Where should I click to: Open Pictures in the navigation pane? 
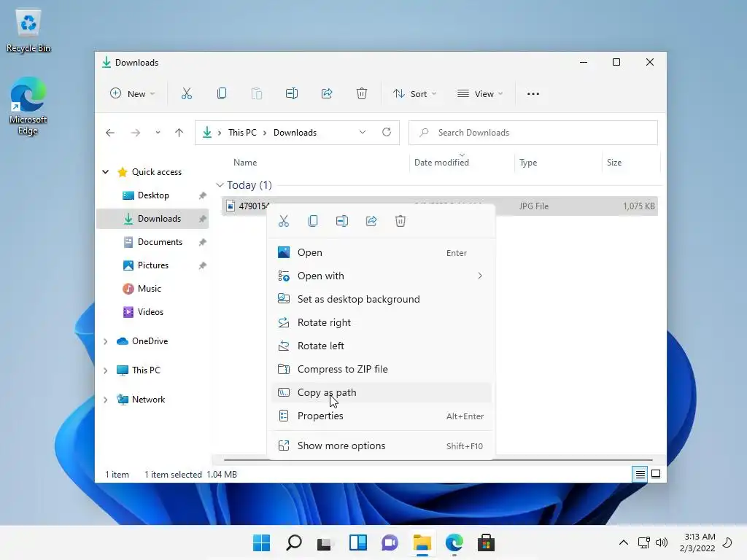point(153,265)
